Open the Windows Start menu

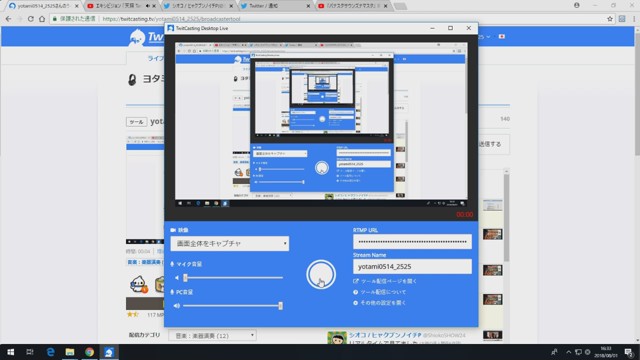click(x=11, y=352)
